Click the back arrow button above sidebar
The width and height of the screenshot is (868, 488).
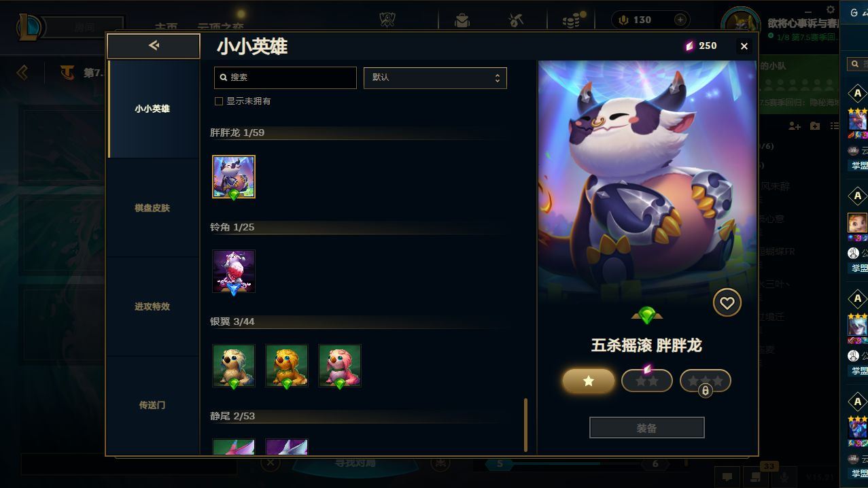[x=154, y=46]
